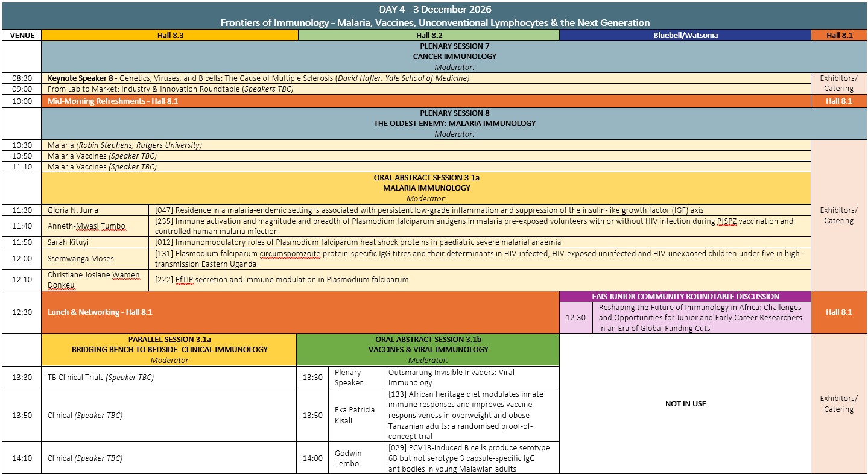Click abstract [235] PfSPZ vaccination description

[x=480, y=226]
